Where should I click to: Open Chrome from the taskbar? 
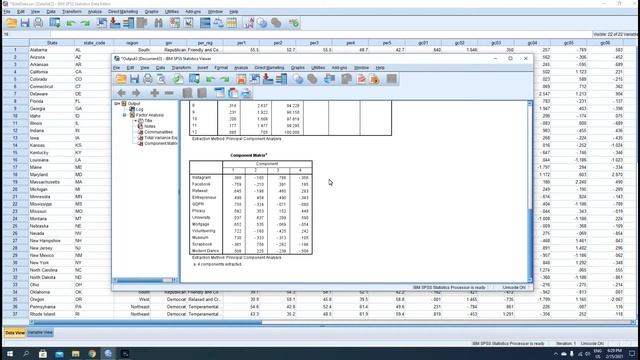point(92,354)
